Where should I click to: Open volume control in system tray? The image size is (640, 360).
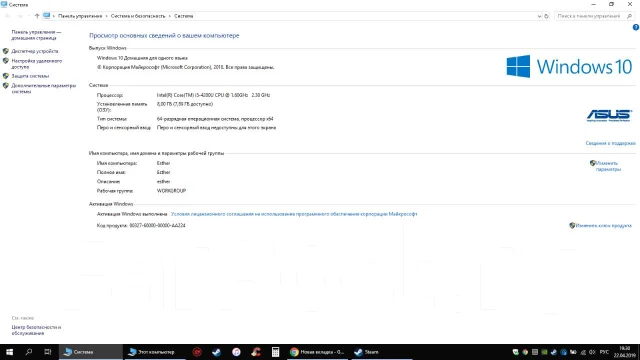coord(592,352)
